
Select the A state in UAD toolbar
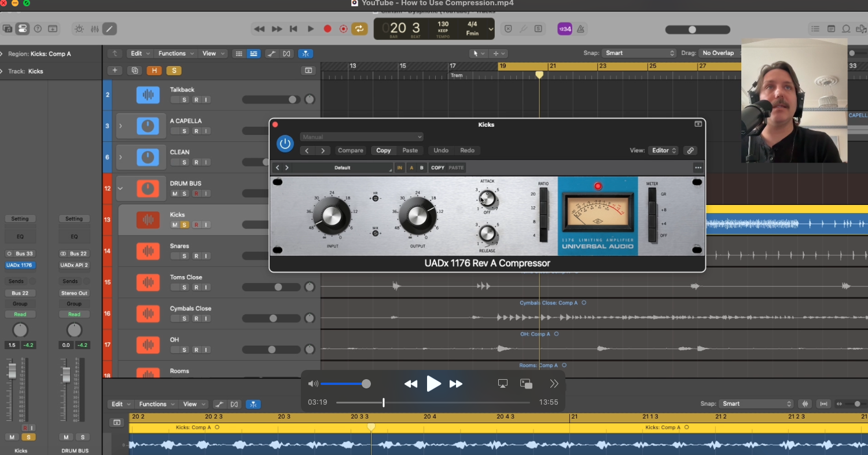click(x=412, y=168)
